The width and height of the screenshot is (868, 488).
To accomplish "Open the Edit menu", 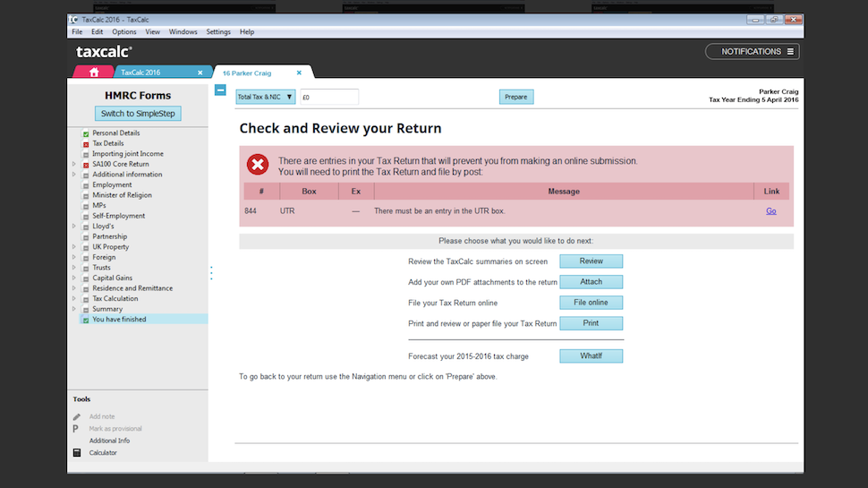I will [97, 32].
